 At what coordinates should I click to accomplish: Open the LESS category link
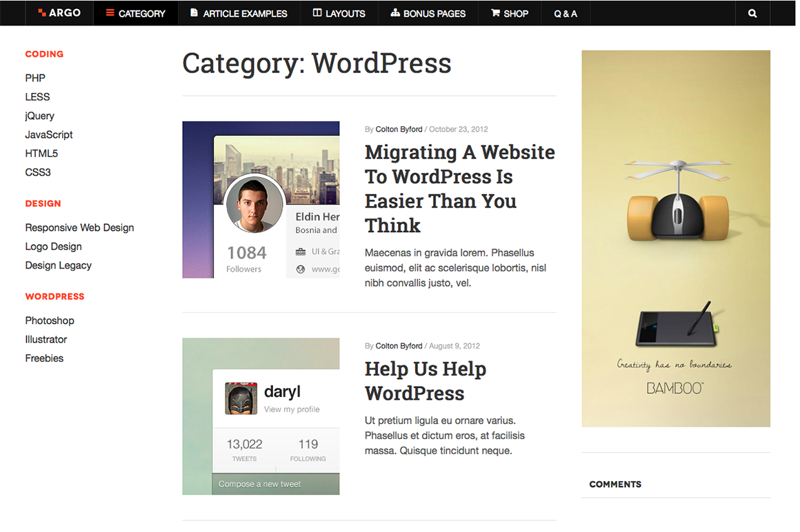37,96
